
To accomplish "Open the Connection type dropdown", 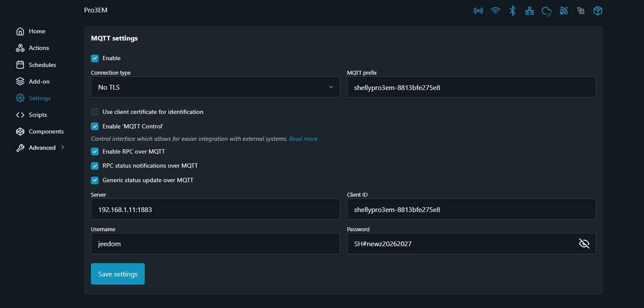I will [215, 87].
